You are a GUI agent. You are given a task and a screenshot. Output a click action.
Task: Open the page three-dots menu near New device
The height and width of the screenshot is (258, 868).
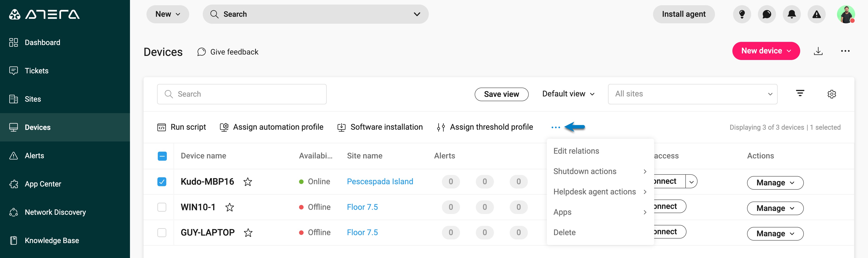click(845, 51)
